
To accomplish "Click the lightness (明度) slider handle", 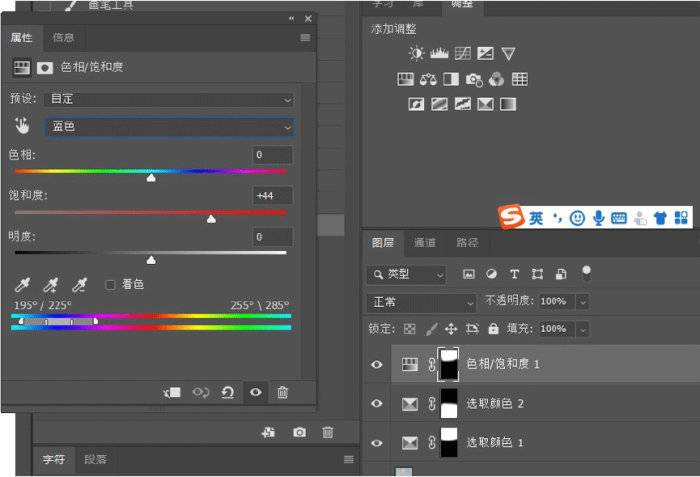I will 151,260.
